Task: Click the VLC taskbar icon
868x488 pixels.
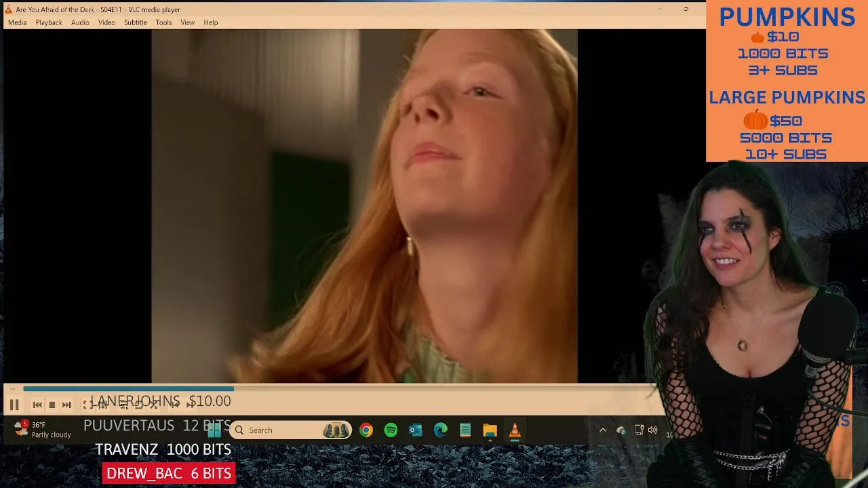Action: click(x=515, y=430)
